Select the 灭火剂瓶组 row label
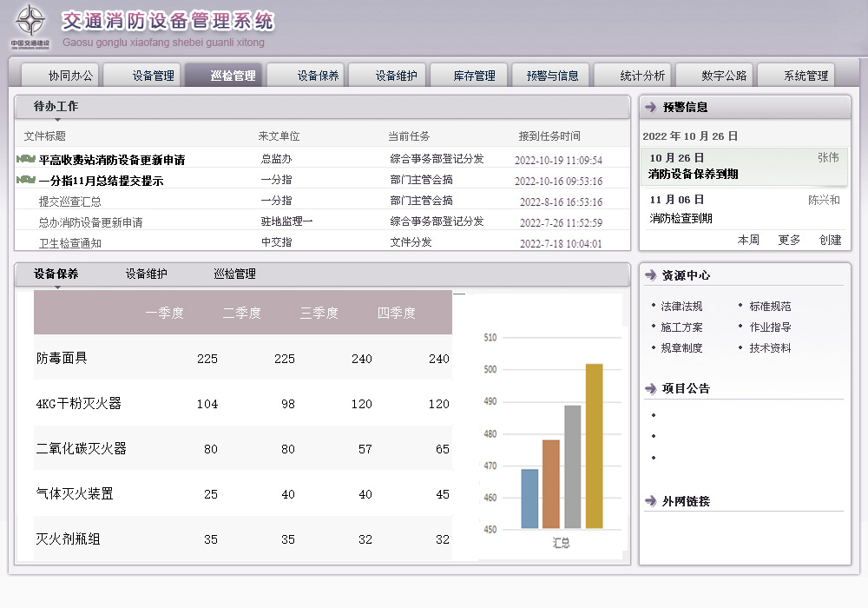Screen dimensions: 868x608 pyautogui.click(x=68, y=539)
